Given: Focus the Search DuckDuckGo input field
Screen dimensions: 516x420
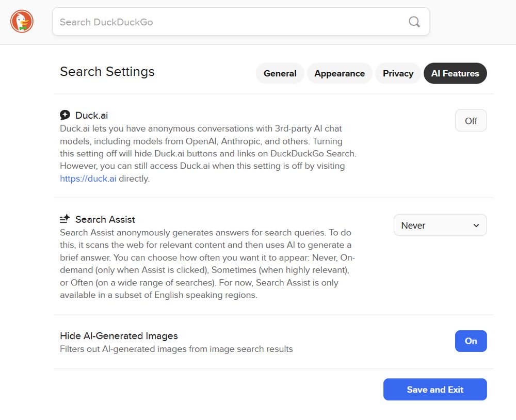Looking at the screenshot, I should pyautogui.click(x=241, y=22).
